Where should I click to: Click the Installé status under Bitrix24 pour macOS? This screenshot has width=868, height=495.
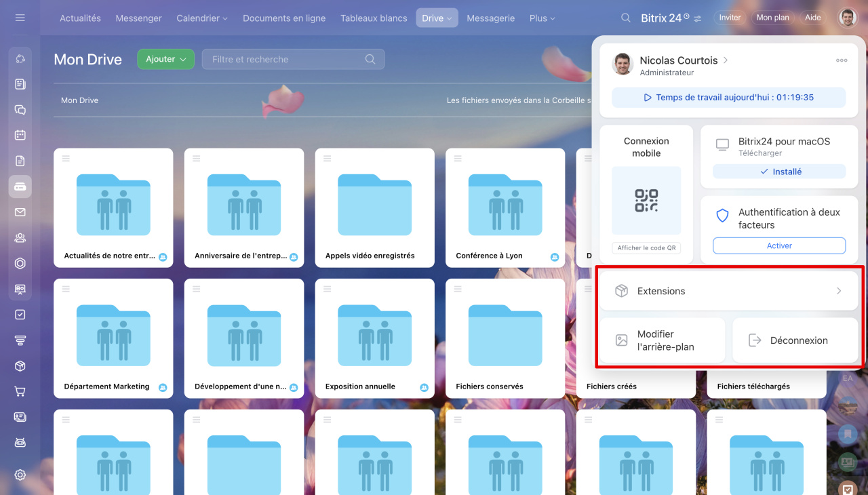click(779, 172)
